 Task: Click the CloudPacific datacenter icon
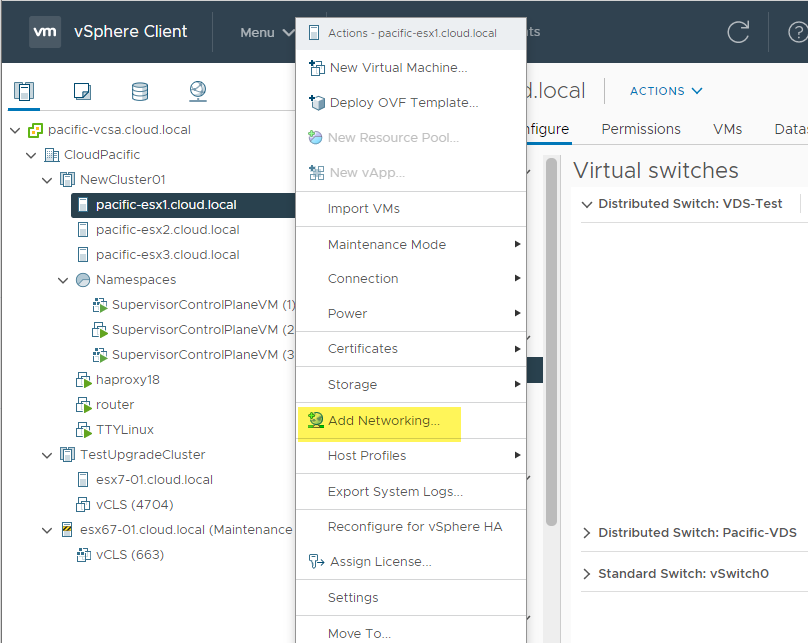[52, 155]
